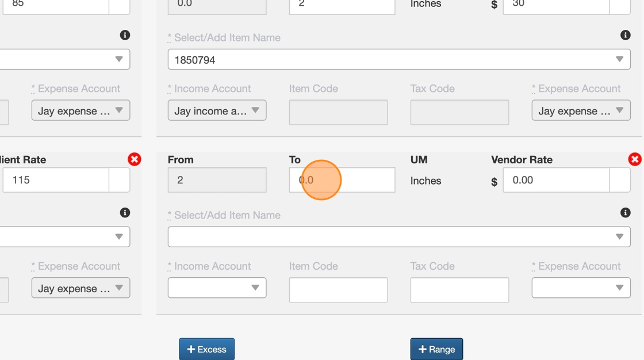Open Jay income account dropdown
Image resolution: width=644 pixels, height=360 pixels.
click(217, 110)
